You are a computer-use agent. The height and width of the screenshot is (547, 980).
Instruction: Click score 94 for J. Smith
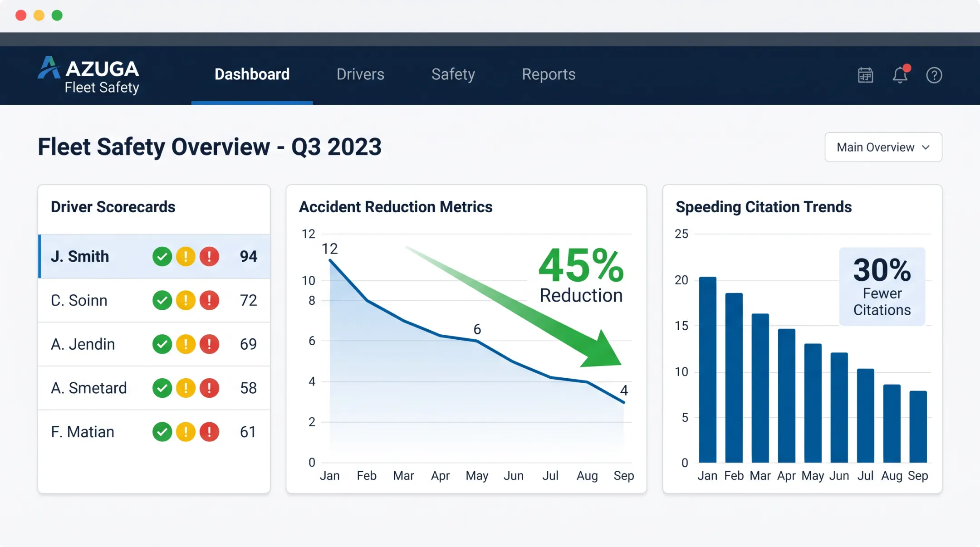[248, 257]
